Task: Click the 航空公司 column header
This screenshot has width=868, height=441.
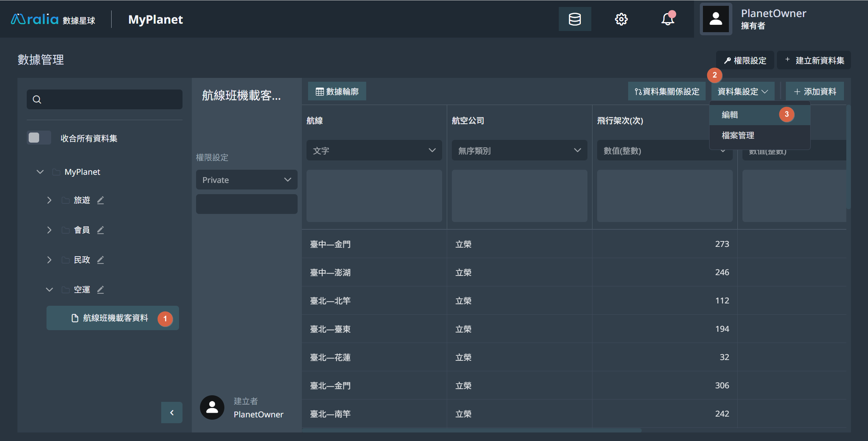Action: click(x=468, y=121)
